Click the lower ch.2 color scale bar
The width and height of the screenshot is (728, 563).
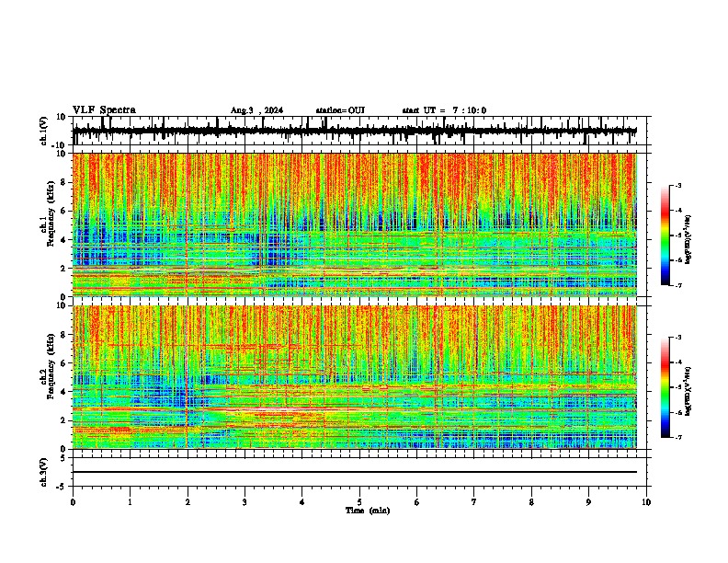(x=665, y=387)
